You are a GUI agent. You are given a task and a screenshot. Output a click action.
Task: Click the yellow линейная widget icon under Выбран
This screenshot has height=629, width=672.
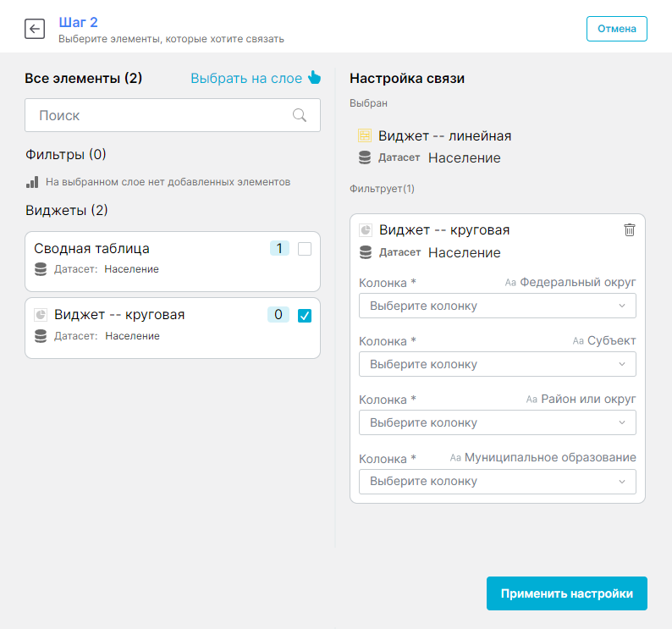pyautogui.click(x=365, y=135)
